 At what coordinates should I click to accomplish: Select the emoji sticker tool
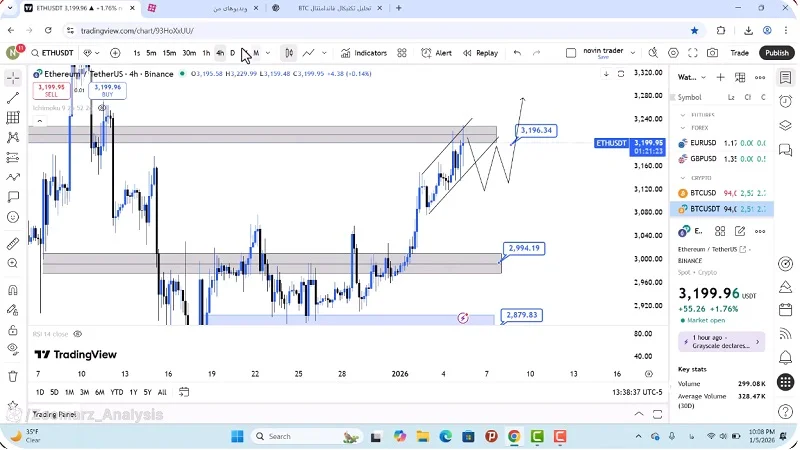[x=13, y=217]
